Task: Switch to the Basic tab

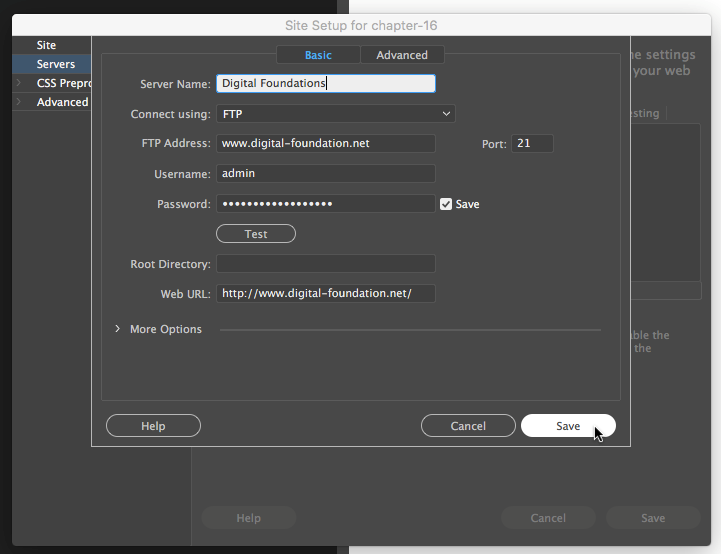Action: pyautogui.click(x=318, y=55)
